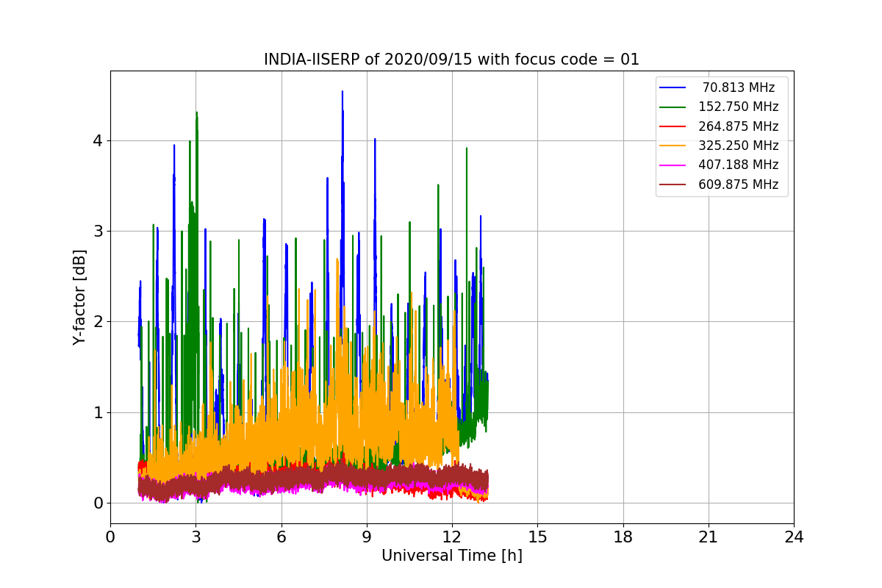Click the brown line swatch for 609.875 MHz
882x588 pixels.
click(673, 184)
